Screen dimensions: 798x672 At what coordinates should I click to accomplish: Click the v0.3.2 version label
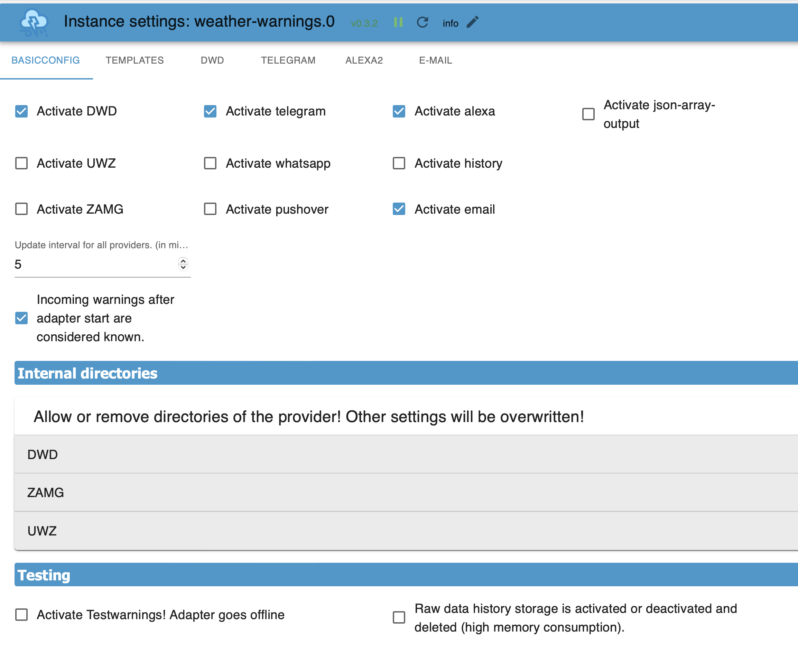pyautogui.click(x=364, y=23)
